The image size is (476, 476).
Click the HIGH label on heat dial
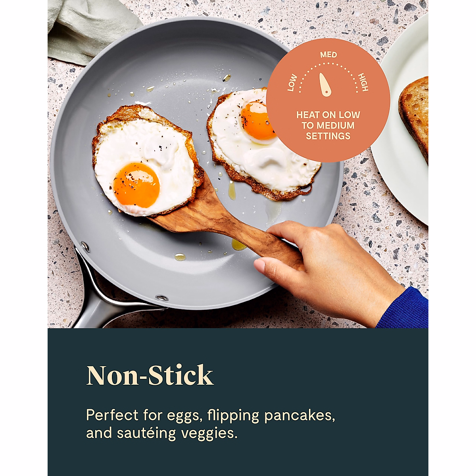[x=363, y=82]
